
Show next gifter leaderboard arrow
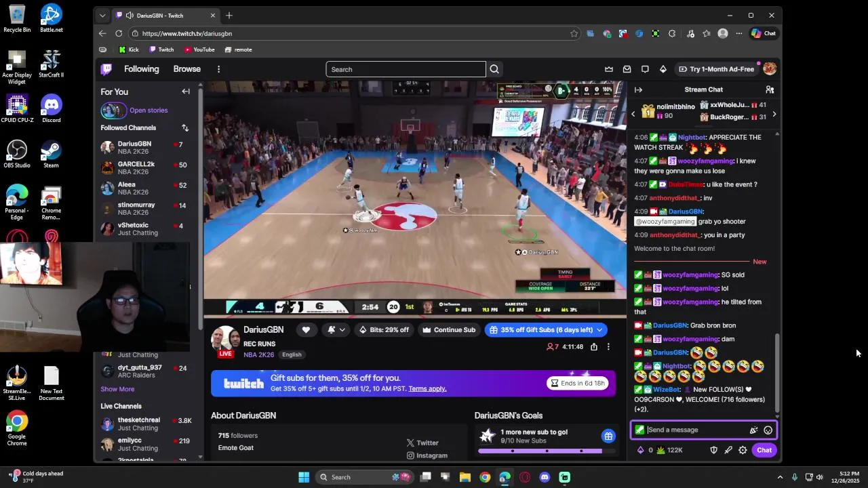tap(774, 114)
